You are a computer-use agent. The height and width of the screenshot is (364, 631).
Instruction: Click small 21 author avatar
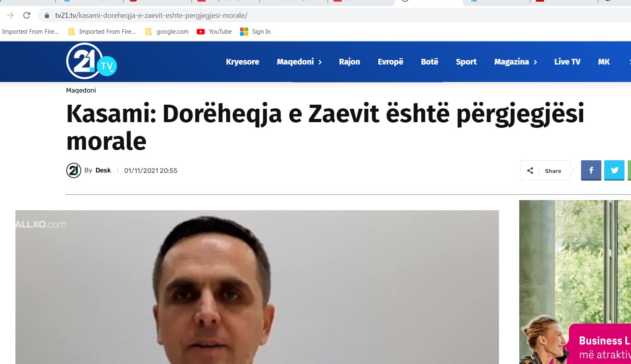pyautogui.click(x=74, y=170)
